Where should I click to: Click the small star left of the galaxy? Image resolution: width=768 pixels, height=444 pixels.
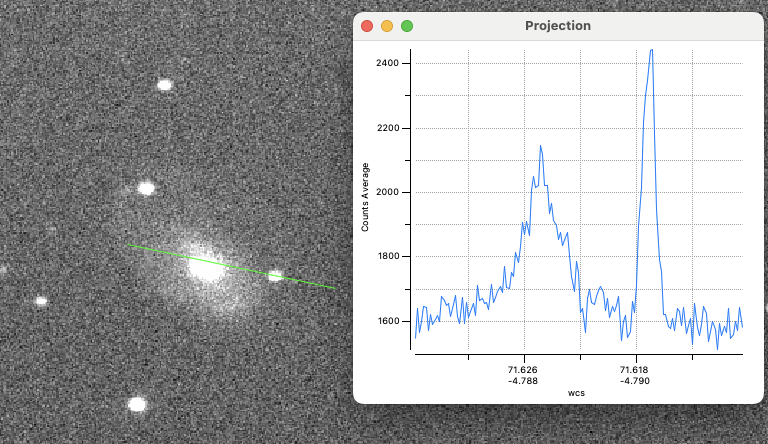point(41,300)
